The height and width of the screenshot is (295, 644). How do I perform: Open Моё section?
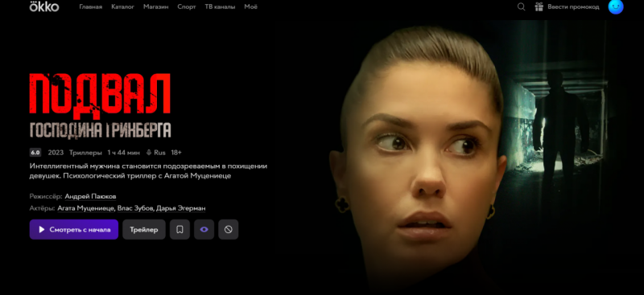point(251,7)
